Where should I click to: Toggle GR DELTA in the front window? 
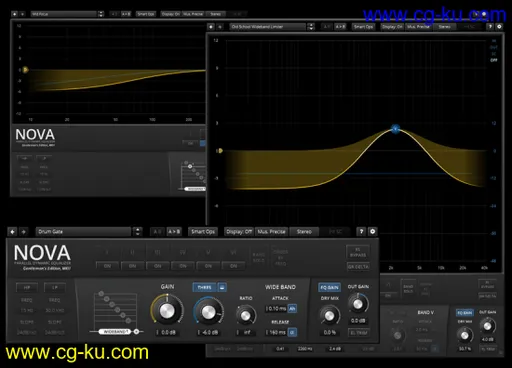358,267
